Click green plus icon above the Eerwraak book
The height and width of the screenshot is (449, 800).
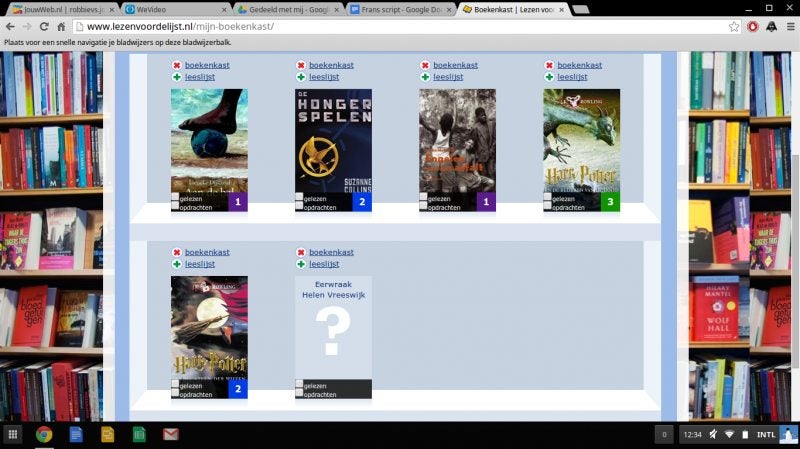click(301, 264)
